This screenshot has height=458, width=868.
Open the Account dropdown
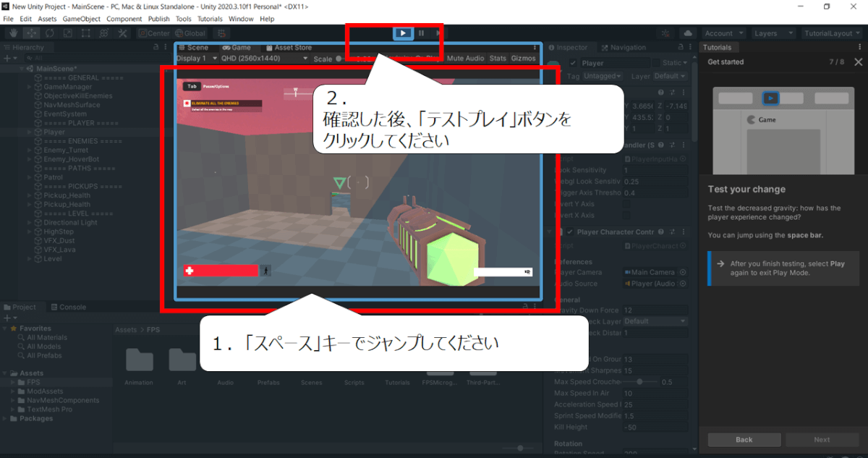[723, 33]
